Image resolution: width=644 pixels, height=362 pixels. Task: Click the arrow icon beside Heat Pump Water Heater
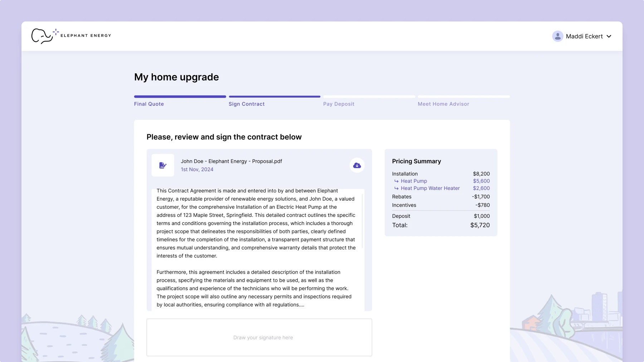coord(396,188)
